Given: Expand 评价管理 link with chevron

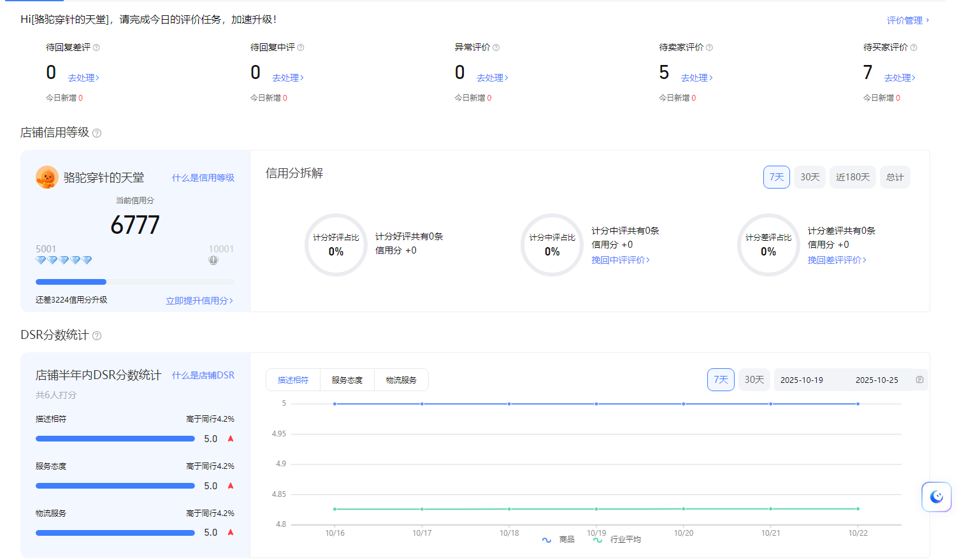Looking at the screenshot, I should pos(907,20).
